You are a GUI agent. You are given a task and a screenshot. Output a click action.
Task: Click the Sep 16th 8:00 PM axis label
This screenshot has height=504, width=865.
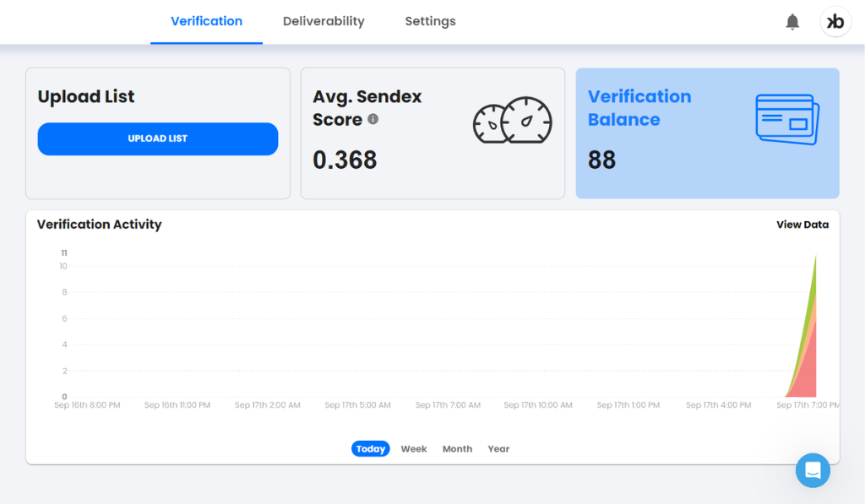pyautogui.click(x=87, y=404)
